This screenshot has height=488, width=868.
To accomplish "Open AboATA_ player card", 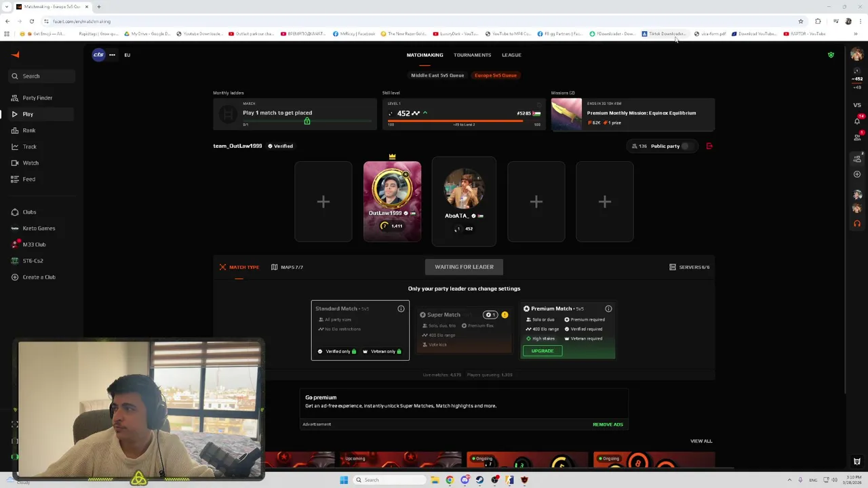I will coord(464,201).
